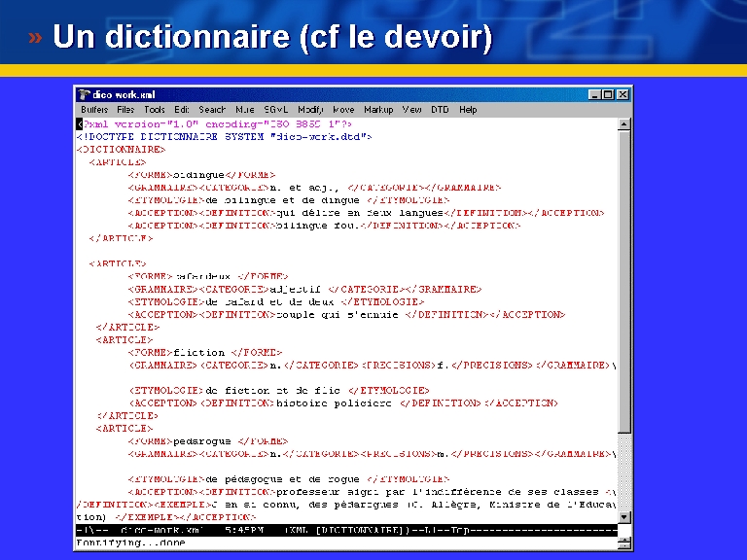
Task: Open the Buffers menu
Action: pos(94,110)
